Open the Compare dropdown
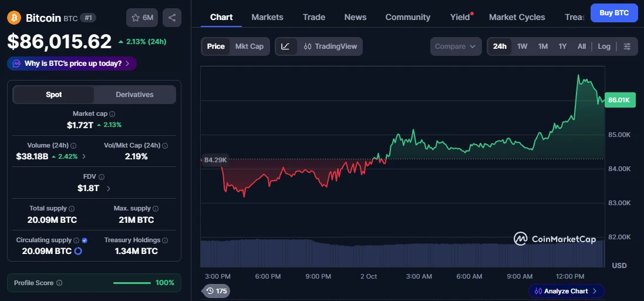This screenshot has width=644, height=301. click(456, 46)
